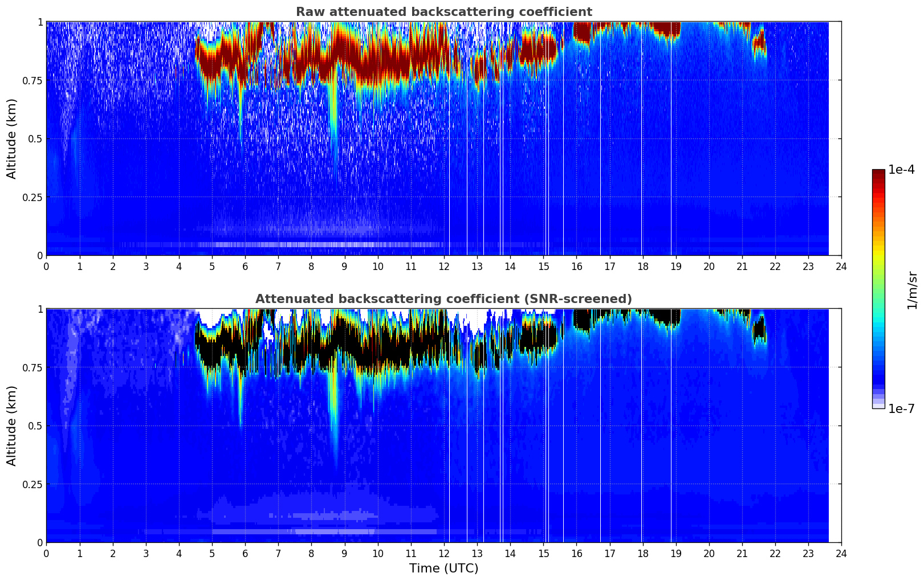Click the colorbar gradient strip
924x581 pixels.
[878, 289]
